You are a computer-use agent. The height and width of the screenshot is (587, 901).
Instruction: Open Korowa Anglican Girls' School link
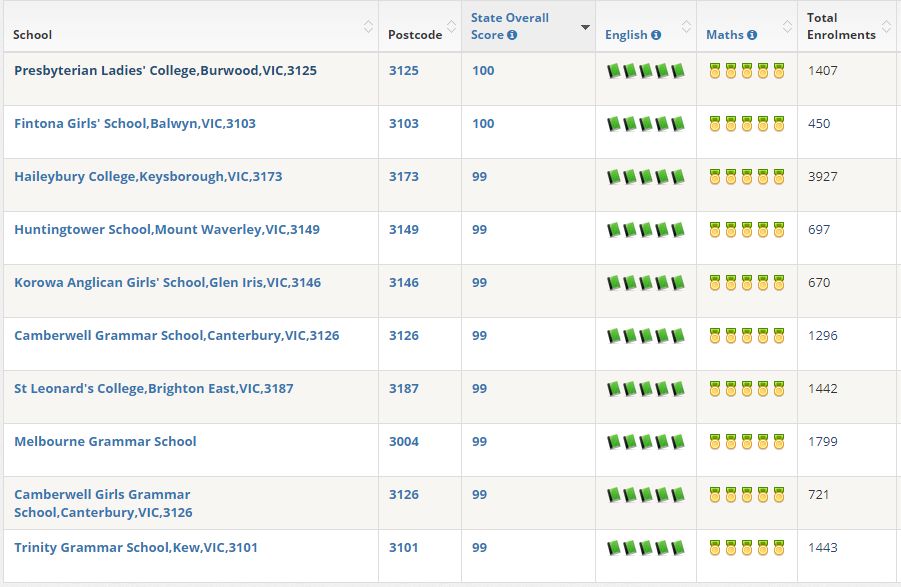point(167,283)
